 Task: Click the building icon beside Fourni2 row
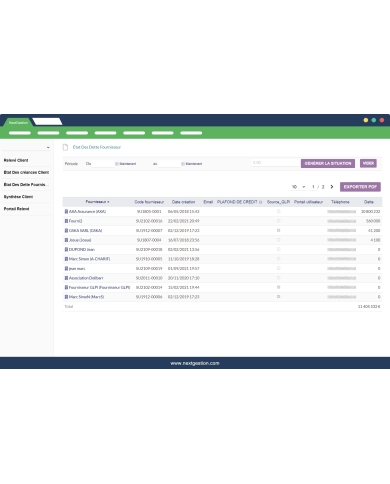click(x=66, y=221)
